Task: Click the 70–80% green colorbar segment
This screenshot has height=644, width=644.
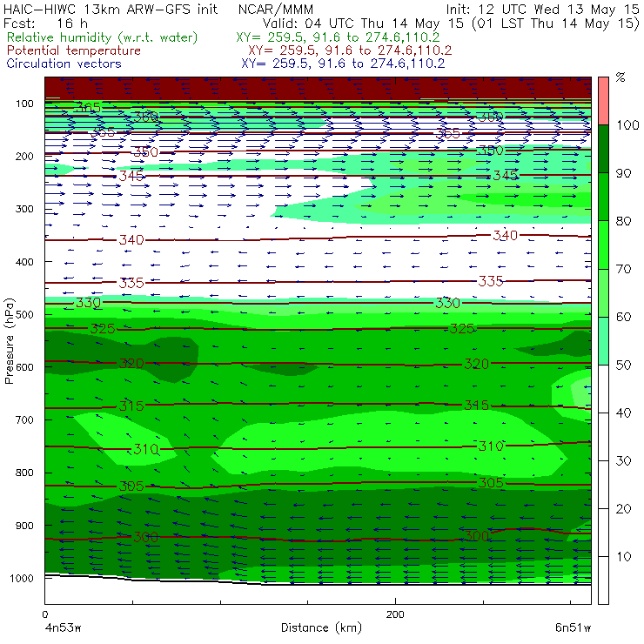Action: pos(603,245)
